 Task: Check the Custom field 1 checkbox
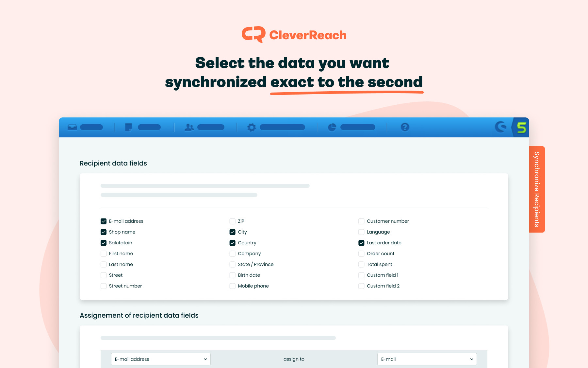(361, 275)
